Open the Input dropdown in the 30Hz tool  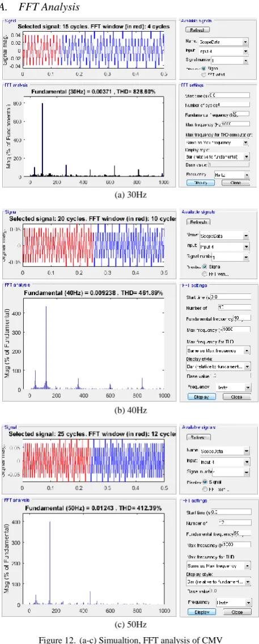click(223, 52)
